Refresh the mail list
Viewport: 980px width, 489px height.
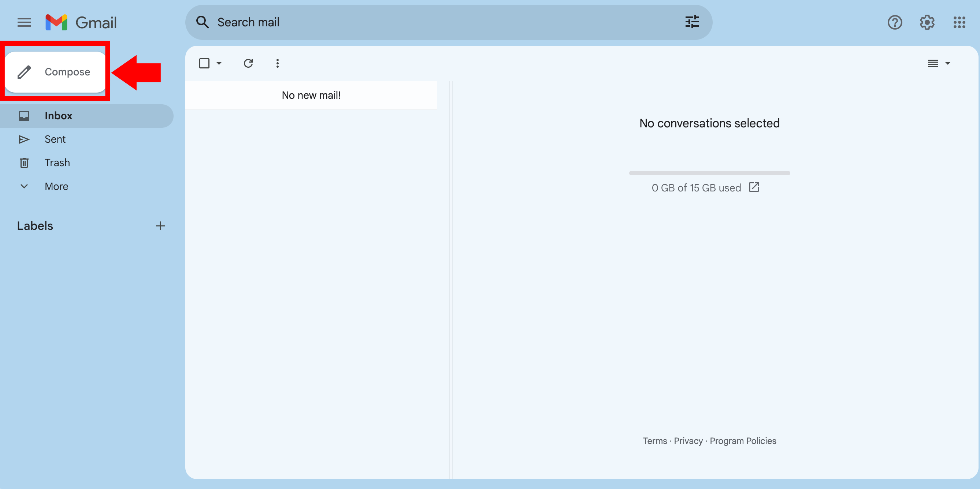point(248,63)
